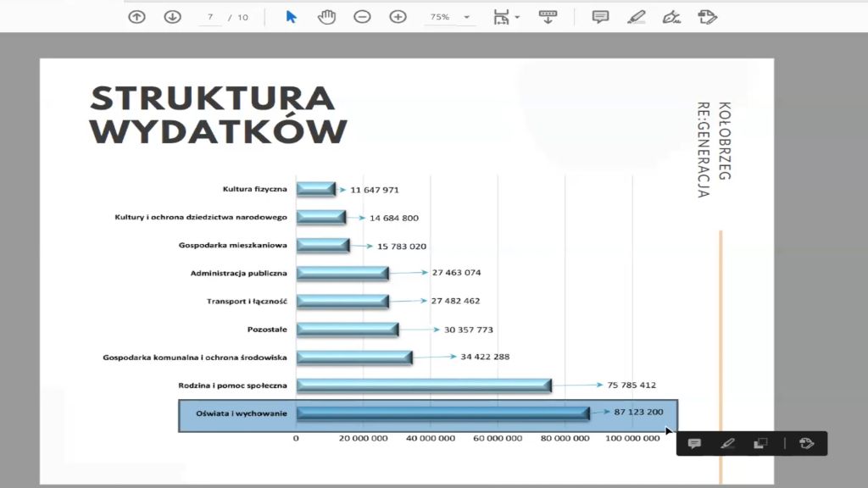This screenshot has height=488, width=868.
Task: Go to next page with down arrow
Action: tap(173, 17)
